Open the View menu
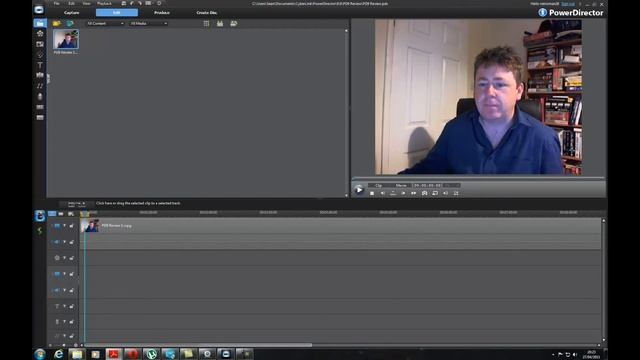The image size is (640, 360). pyautogui.click(x=87, y=3)
